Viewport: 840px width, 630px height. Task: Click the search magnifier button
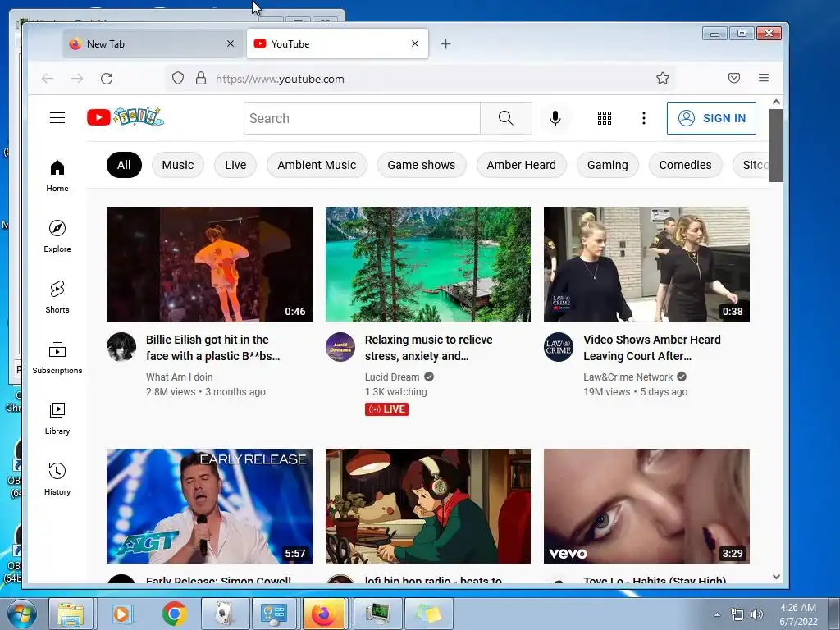pyautogui.click(x=505, y=118)
